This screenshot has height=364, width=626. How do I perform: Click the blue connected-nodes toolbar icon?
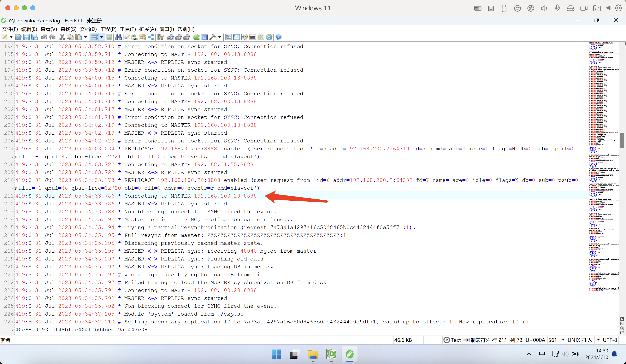pos(151,37)
